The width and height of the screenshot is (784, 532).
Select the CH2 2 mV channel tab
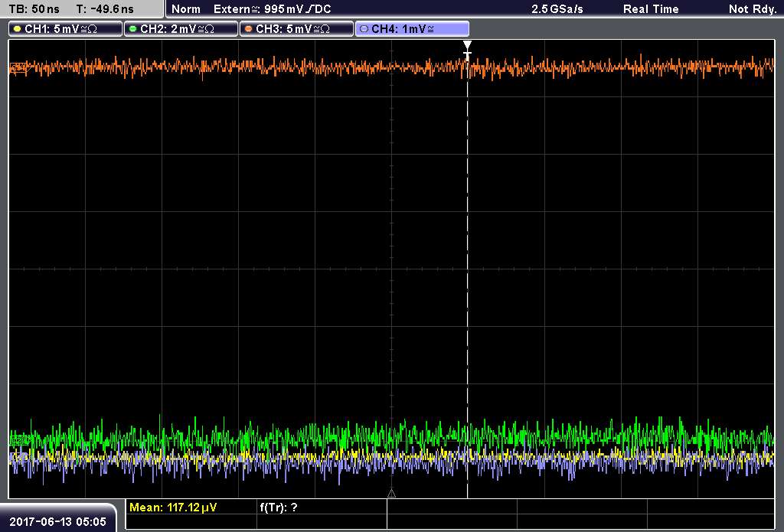(x=181, y=29)
